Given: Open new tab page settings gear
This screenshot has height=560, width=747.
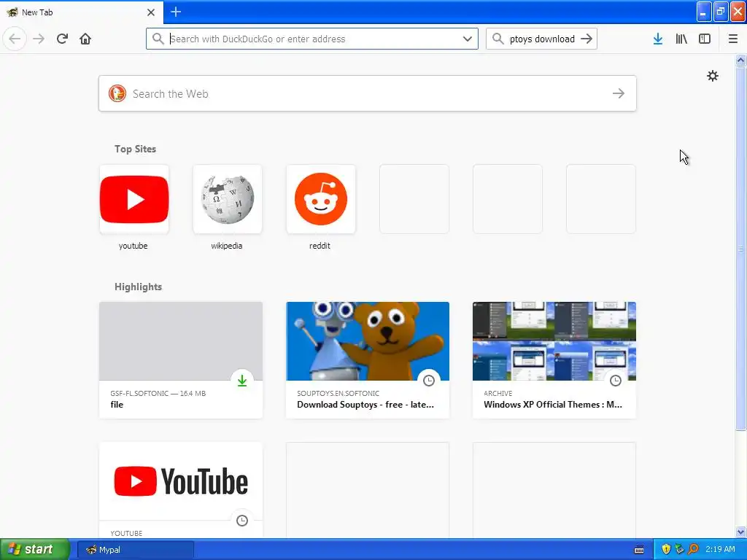Looking at the screenshot, I should [712, 76].
